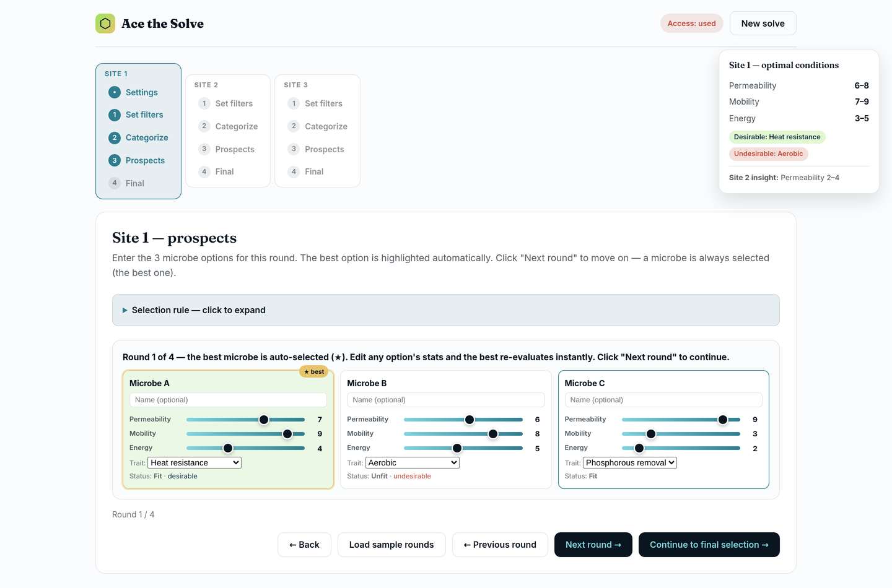Select the Settings step dot icon in Site 1
The width and height of the screenshot is (892, 588).
click(x=115, y=92)
